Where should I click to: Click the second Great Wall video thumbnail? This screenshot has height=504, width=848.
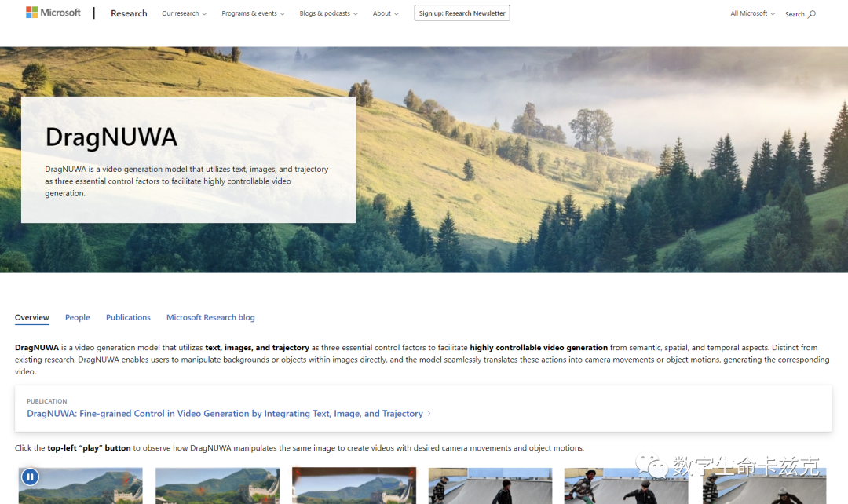[x=217, y=486]
